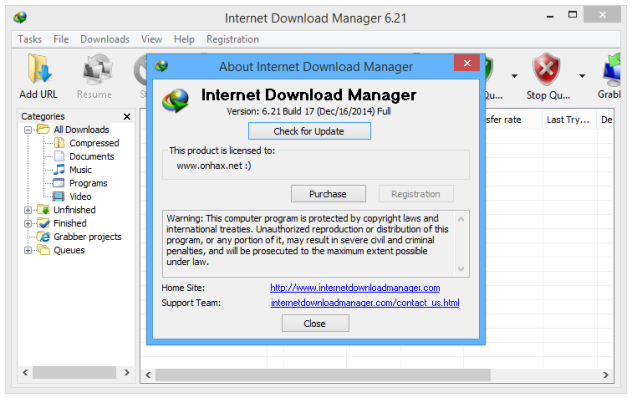Image resolution: width=632 pixels, height=398 pixels.
Task: Open the dropdown arrow left of Stop Queue icon
Action: 514,76
